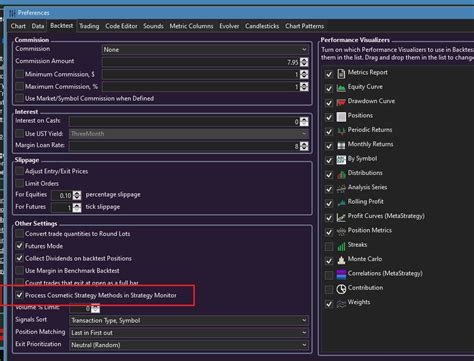
Task: Click the Drawdown Curve red icon
Action: point(341,102)
